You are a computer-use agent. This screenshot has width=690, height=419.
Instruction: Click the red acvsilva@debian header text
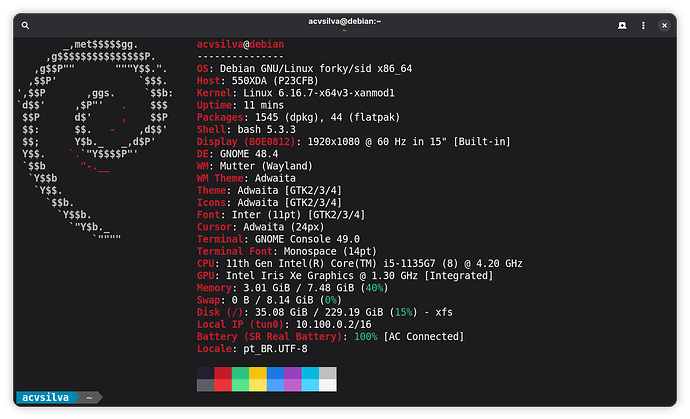[240, 44]
